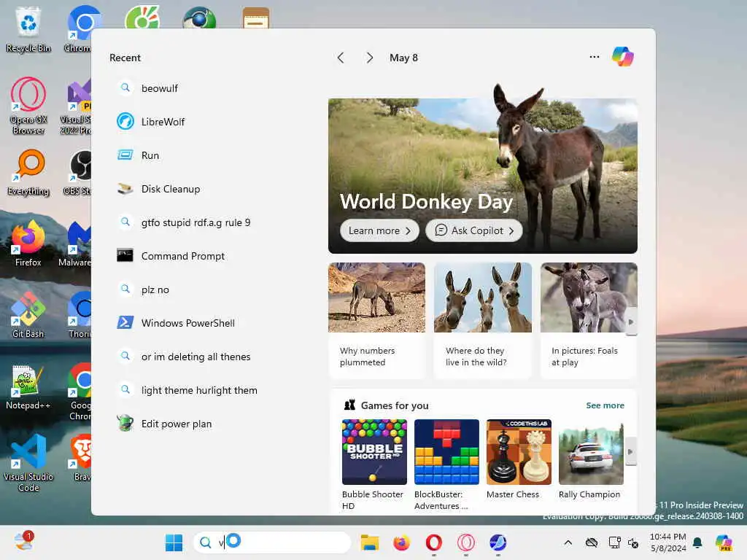This screenshot has width=747, height=560.
Task: Open the weather widget with notification badge
Action: 23,542
